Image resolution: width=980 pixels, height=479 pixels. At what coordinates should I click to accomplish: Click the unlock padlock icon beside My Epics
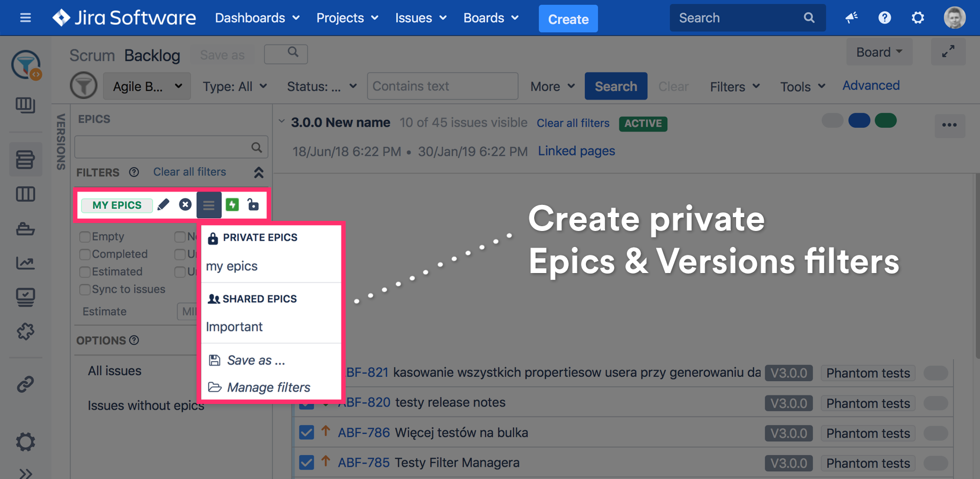click(254, 205)
